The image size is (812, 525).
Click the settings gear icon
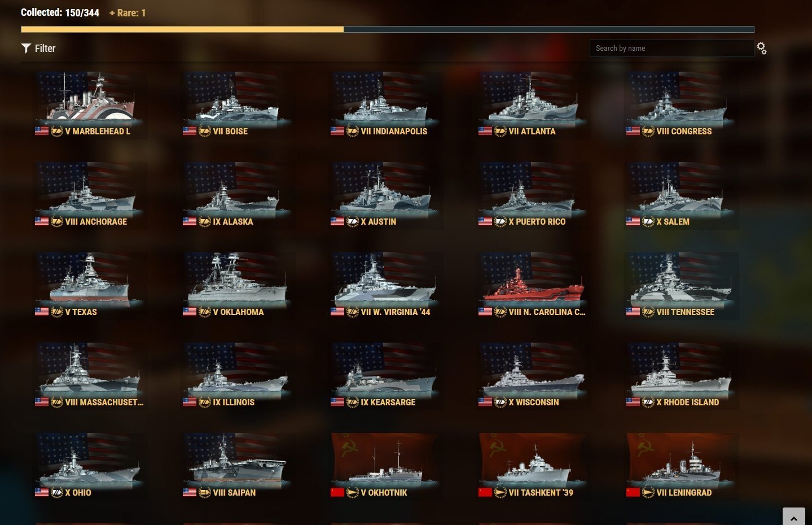point(762,49)
